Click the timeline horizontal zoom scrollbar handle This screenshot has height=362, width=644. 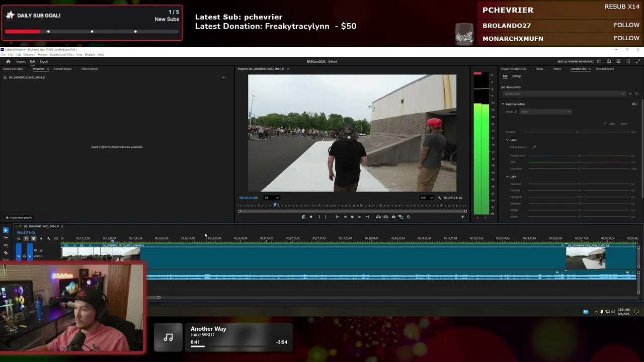159,298
